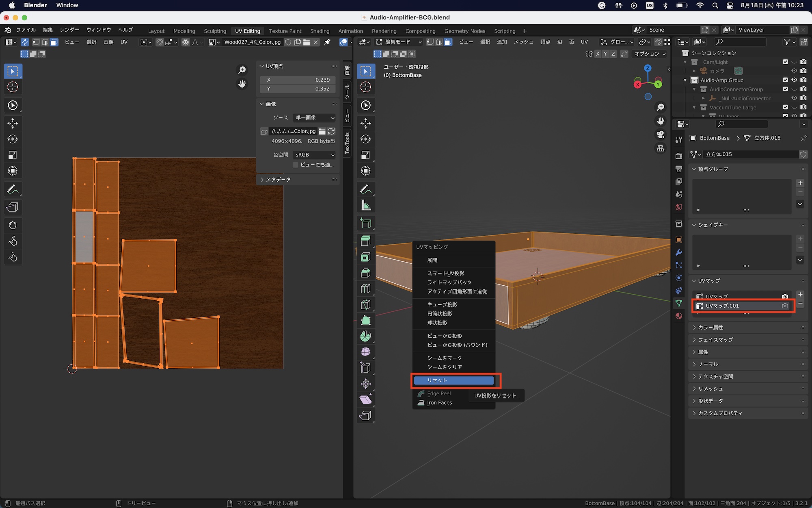Screen dimensions: 812x508
Task: Add a new UV map with plus button
Action: coord(800,295)
